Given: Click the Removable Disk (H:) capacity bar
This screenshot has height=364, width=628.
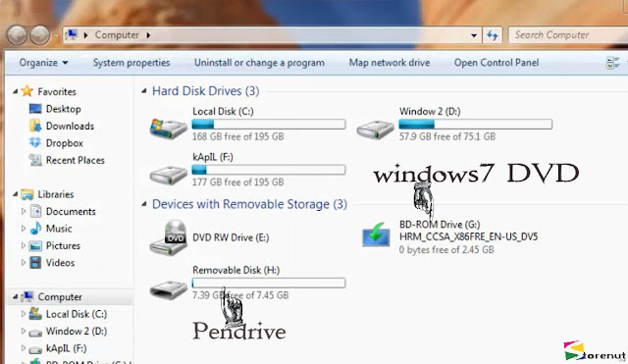Looking at the screenshot, I should coord(268,283).
